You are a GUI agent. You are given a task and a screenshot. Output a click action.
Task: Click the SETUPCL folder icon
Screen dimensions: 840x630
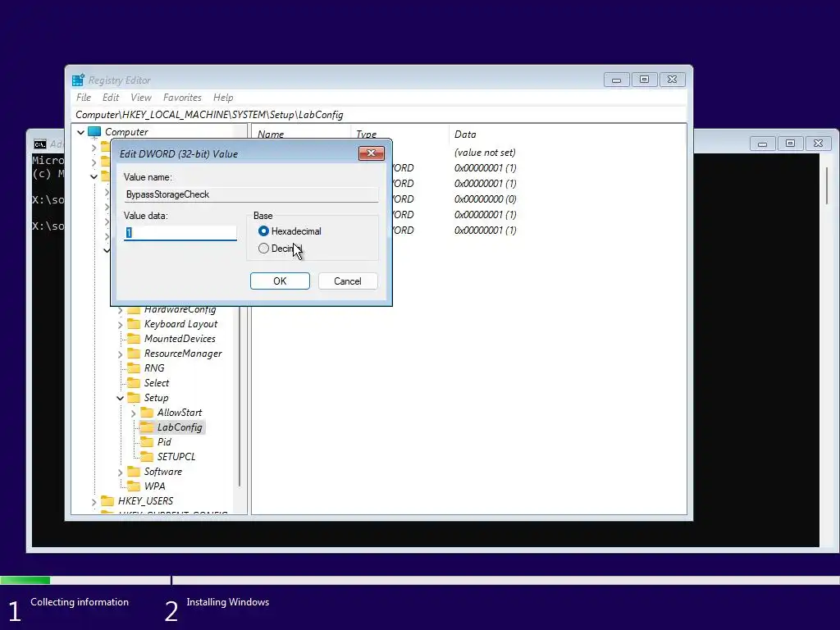tap(147, 456)
